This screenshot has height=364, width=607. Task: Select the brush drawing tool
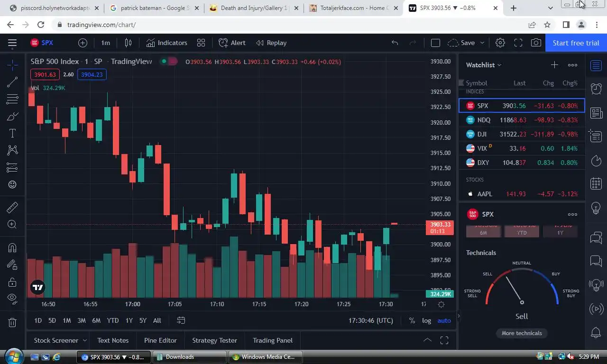(12, 116)
